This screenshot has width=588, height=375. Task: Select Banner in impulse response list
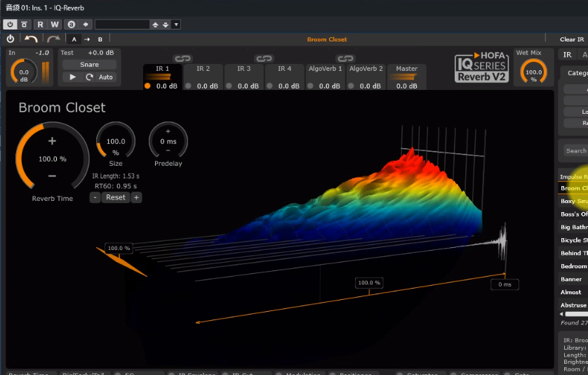pyautogui.click(x=571, y=279)
